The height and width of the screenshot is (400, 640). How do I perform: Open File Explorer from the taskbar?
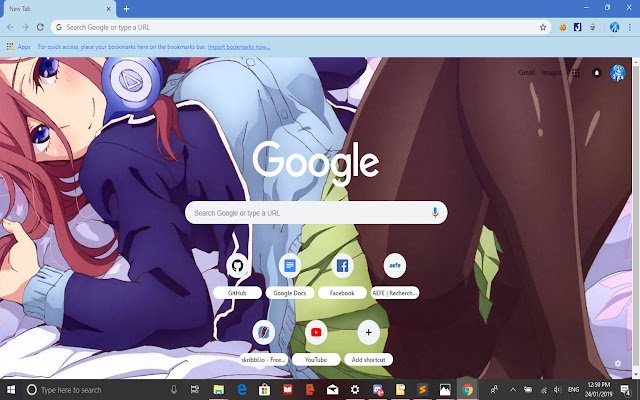pos(218,390)
